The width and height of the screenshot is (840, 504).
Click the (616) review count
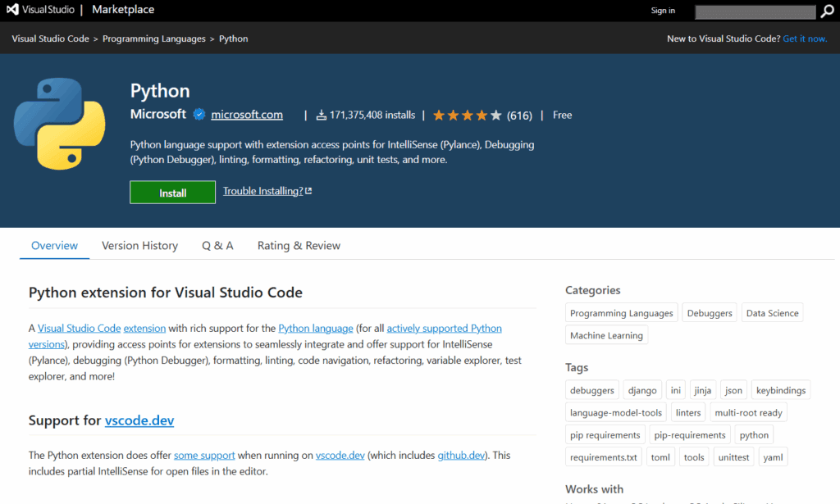click(x=519, y=115)
